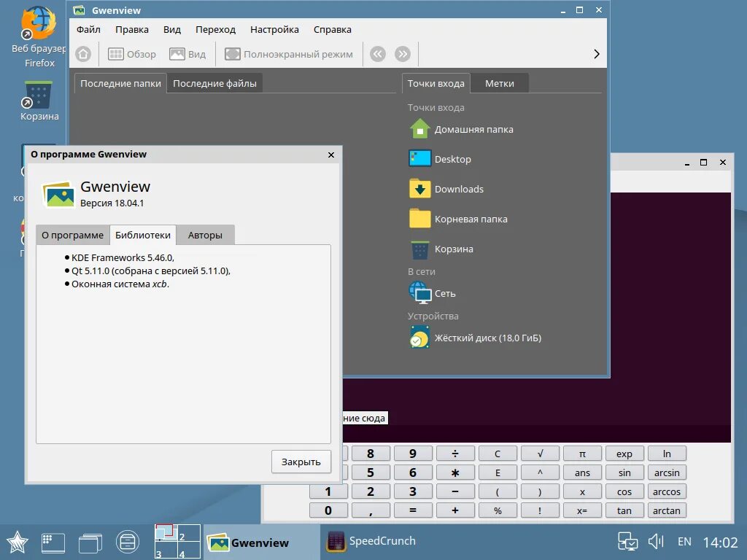Click the Закрыть button
This screenshot has height=560, width=747.
coord(301,462)
